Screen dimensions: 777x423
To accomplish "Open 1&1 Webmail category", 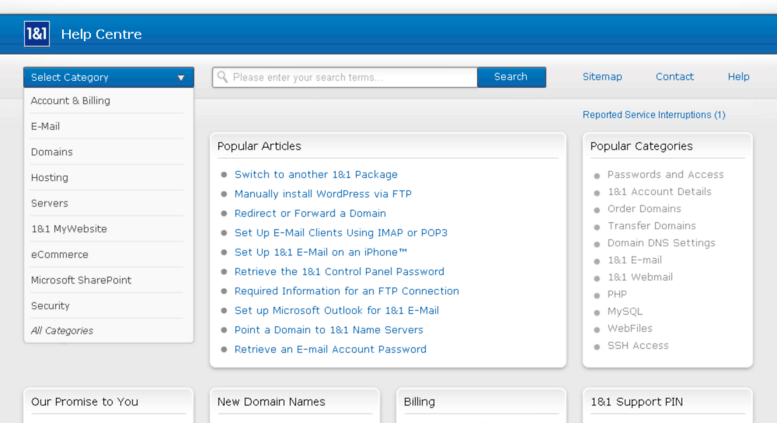I will 640,277.
